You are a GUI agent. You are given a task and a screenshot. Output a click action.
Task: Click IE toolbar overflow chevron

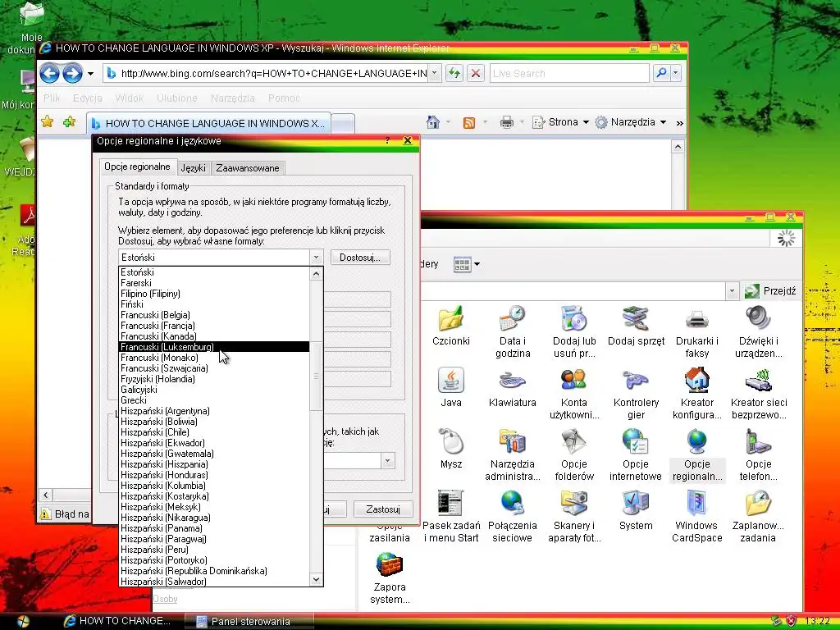(x=680, y=123)
